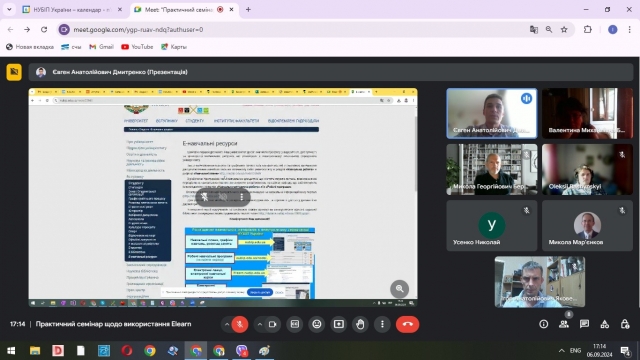The width and height of the screenshot is (640, 360).
Task: Open host controls lock icon
Action: coord(625,324)
